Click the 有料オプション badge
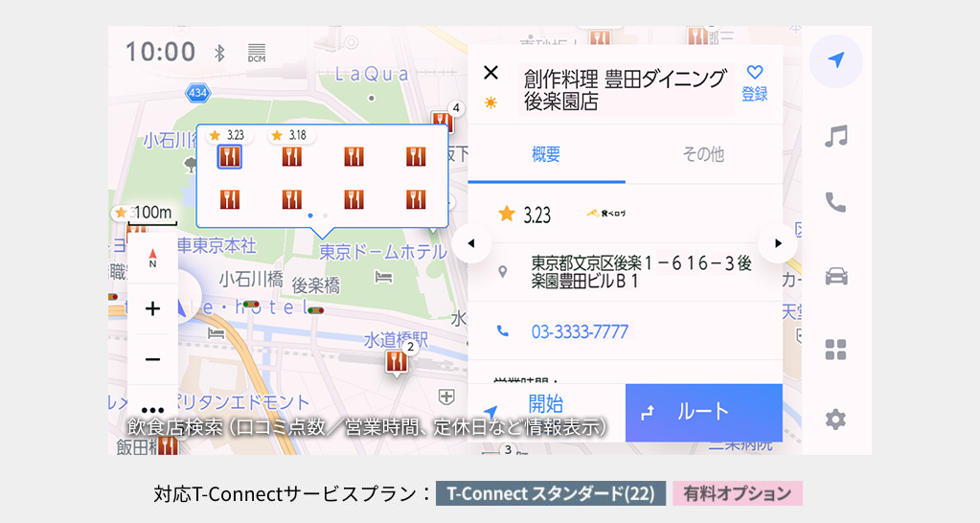The width and height of the screenshot is (980, 523). click(x=738, y=493)
